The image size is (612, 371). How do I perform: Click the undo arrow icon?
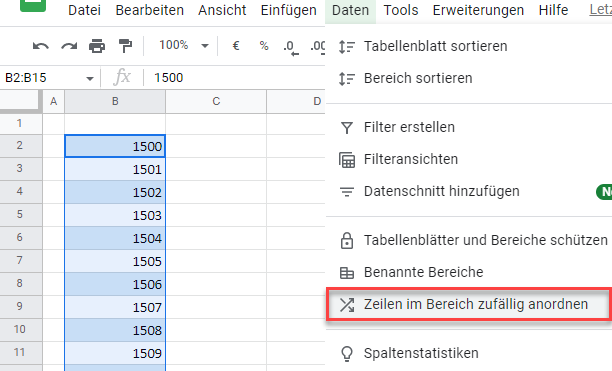[41, 46]
